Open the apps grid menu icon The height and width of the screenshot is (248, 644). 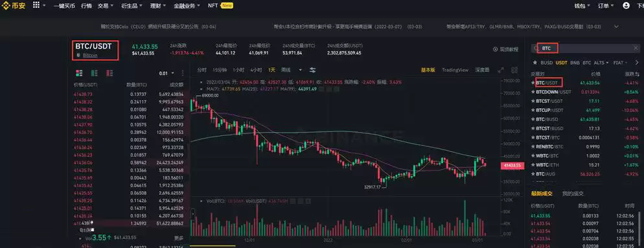coord(36,5)
